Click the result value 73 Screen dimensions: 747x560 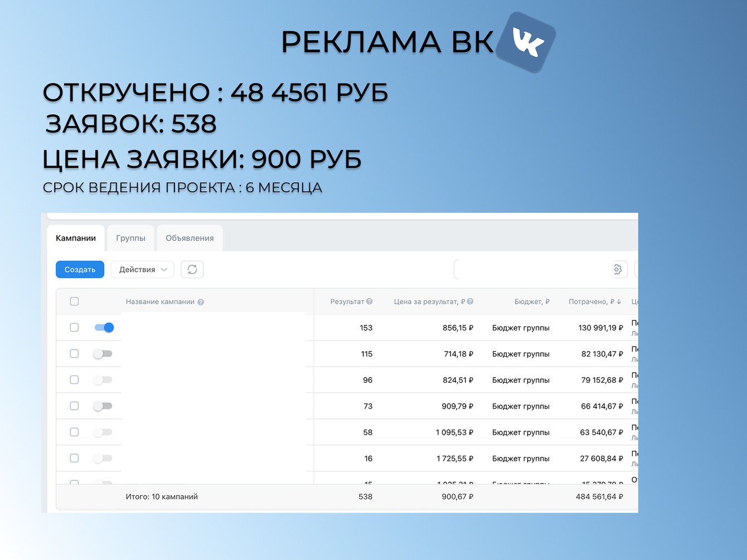pyautogui.click(x=368, y=406)
